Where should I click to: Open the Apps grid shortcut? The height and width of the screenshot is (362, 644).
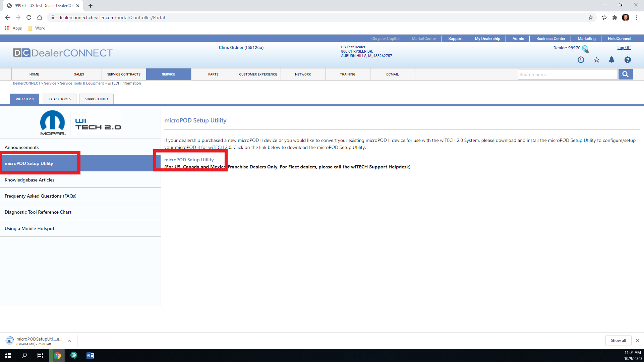(x=13, y=28)
